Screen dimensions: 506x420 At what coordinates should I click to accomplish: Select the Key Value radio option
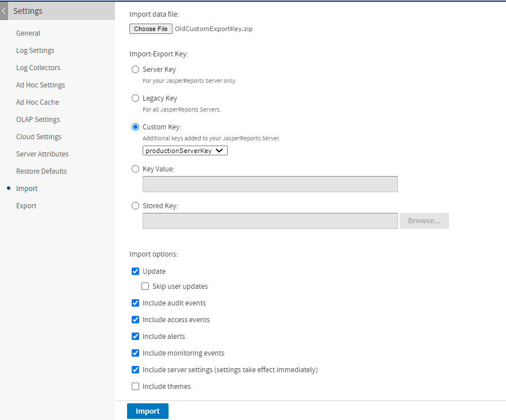[135, 169]
